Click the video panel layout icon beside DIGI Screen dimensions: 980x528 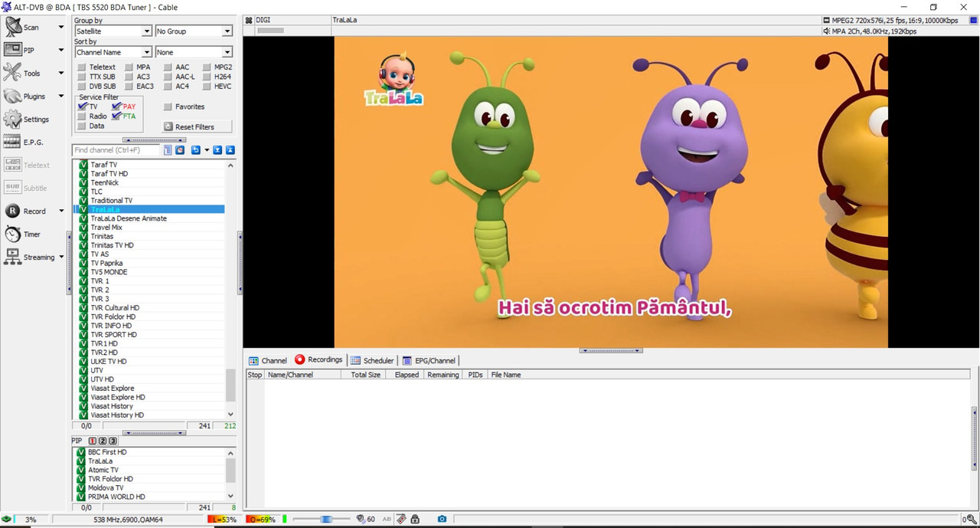[249, 20]
